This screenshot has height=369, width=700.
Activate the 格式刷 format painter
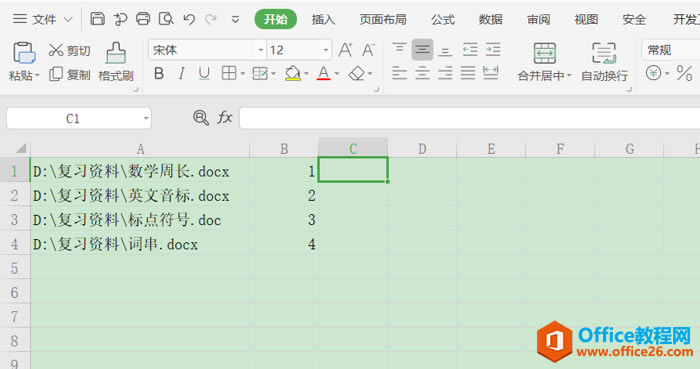tap(116, 62)
